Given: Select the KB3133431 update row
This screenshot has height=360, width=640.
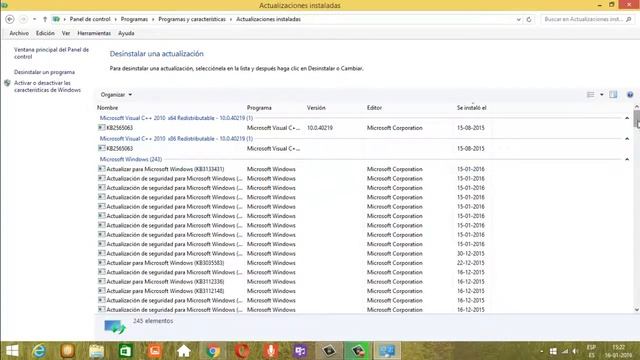Looking at the screenshot, I should click(x=292, y=169).
